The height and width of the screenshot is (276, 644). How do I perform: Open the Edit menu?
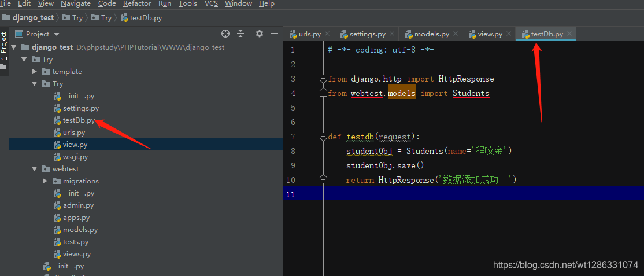(x=24, y=3)
